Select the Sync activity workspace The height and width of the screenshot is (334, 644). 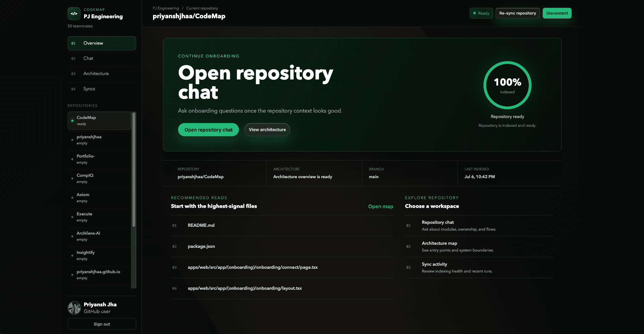[479, 267]
